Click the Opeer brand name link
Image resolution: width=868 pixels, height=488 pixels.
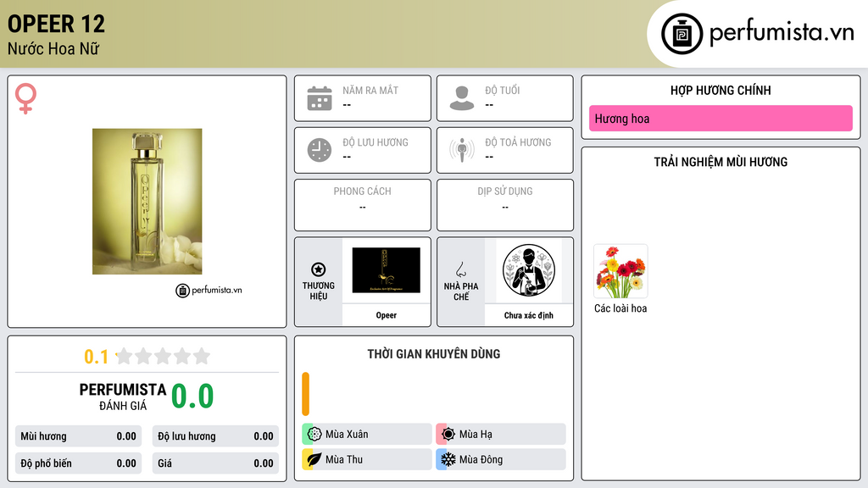[x=386, y=315]
